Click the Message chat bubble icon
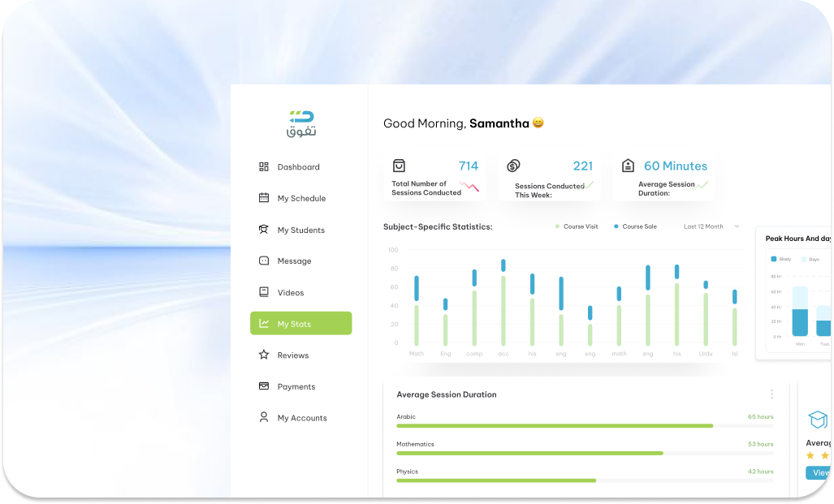834x504 pixels. pos(264,261)
